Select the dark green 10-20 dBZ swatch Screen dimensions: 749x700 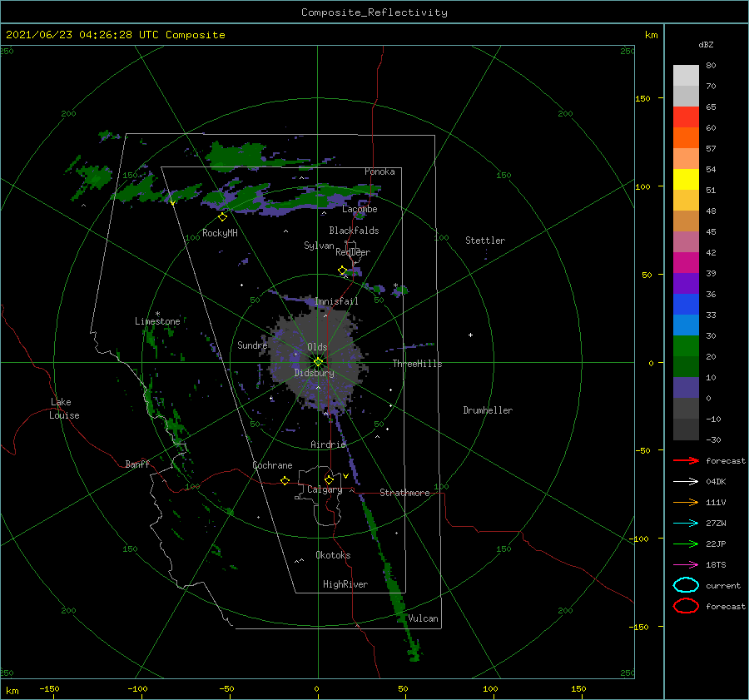click(686, 367)
